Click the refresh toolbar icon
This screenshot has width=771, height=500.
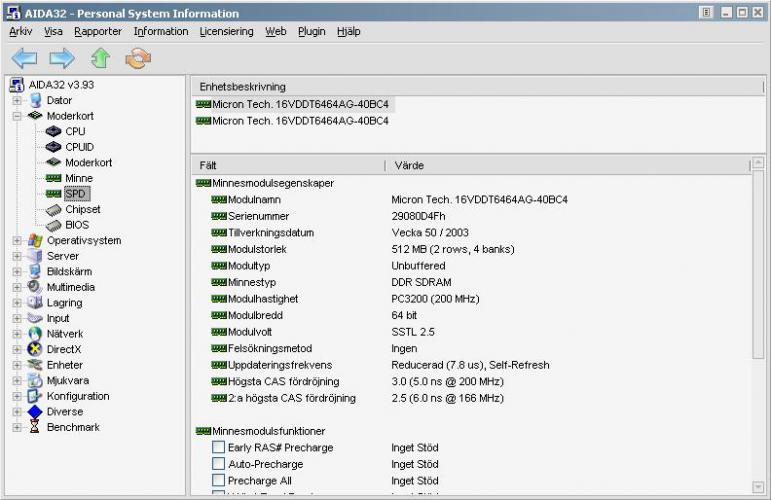point(137,58)
